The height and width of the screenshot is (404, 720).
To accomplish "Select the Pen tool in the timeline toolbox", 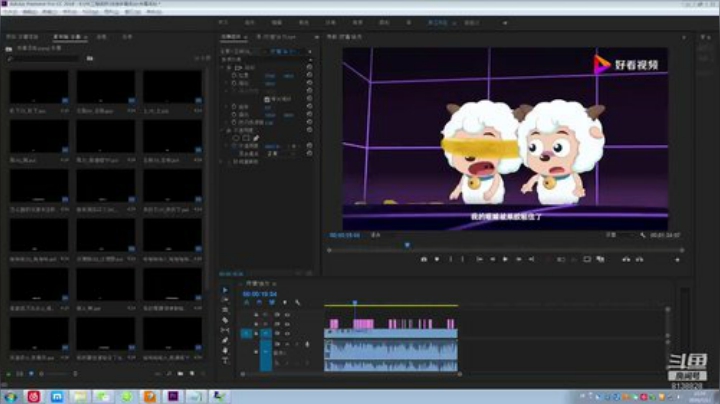I will (225, 340).
